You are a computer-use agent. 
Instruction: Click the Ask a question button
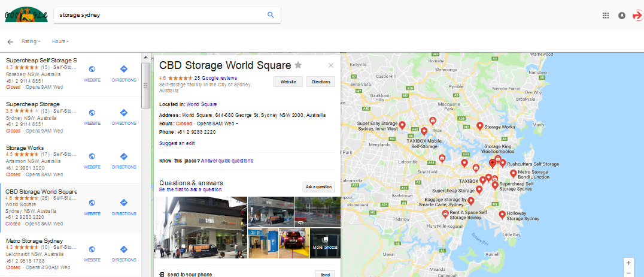(319, 187)
